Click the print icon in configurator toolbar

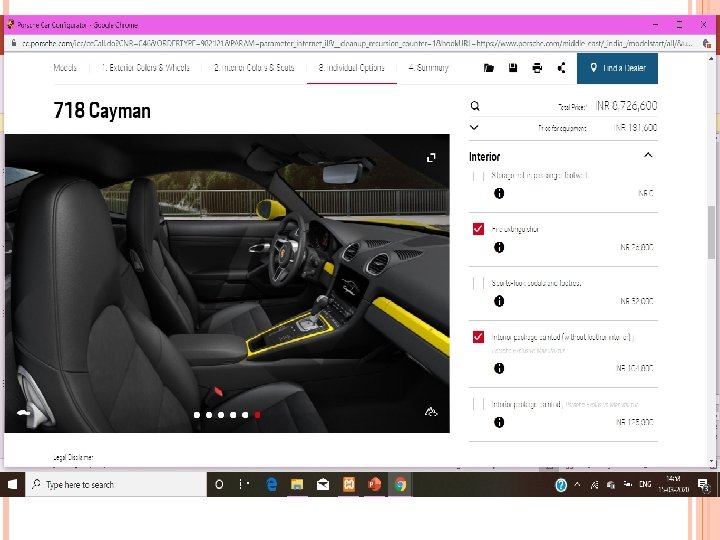[537, 68]
